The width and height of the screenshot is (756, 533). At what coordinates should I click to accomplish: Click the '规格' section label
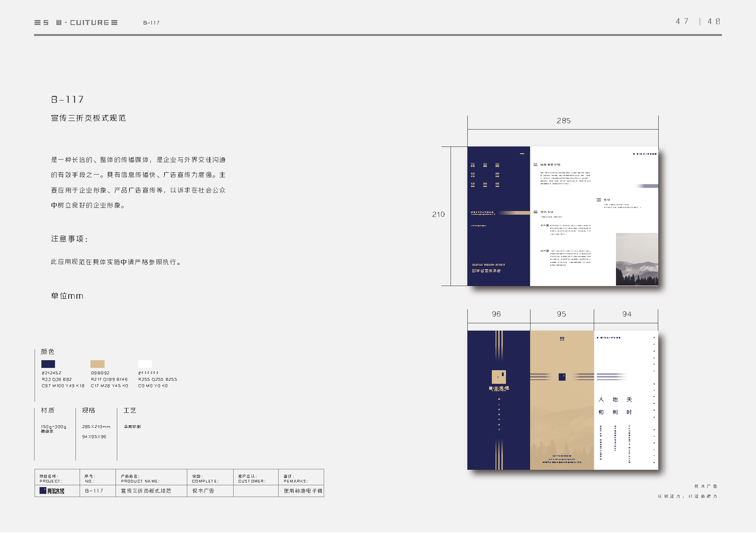89,410
